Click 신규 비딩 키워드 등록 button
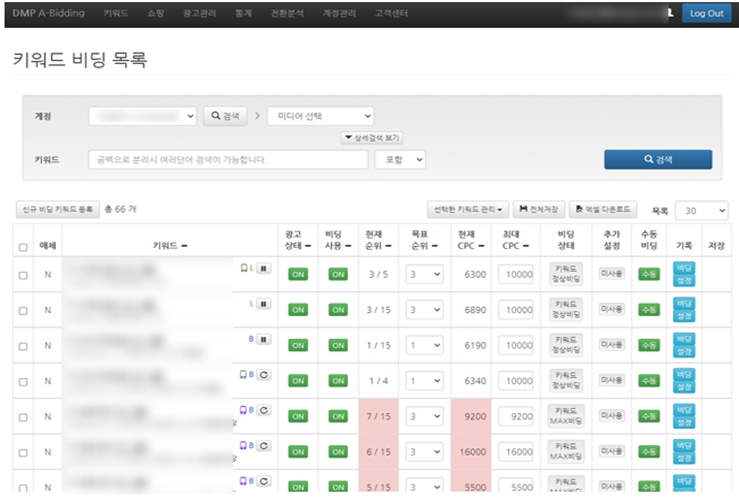Viewport: 739px width, 500px height. click(57, 209)
